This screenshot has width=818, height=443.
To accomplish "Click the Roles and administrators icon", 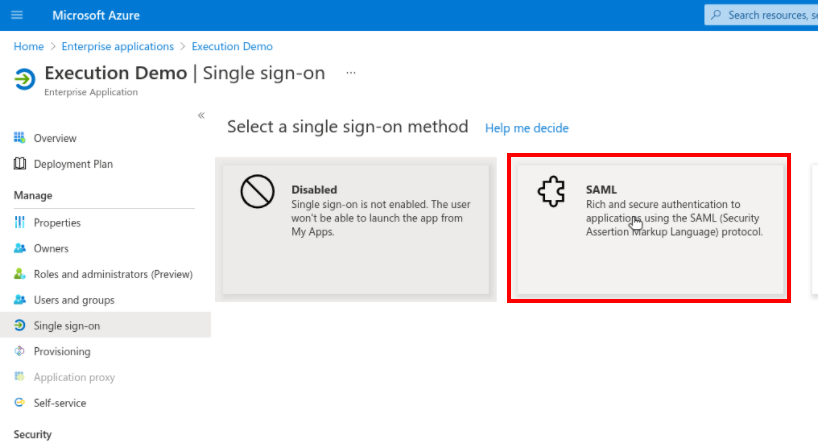I will (x=19, y=273).
